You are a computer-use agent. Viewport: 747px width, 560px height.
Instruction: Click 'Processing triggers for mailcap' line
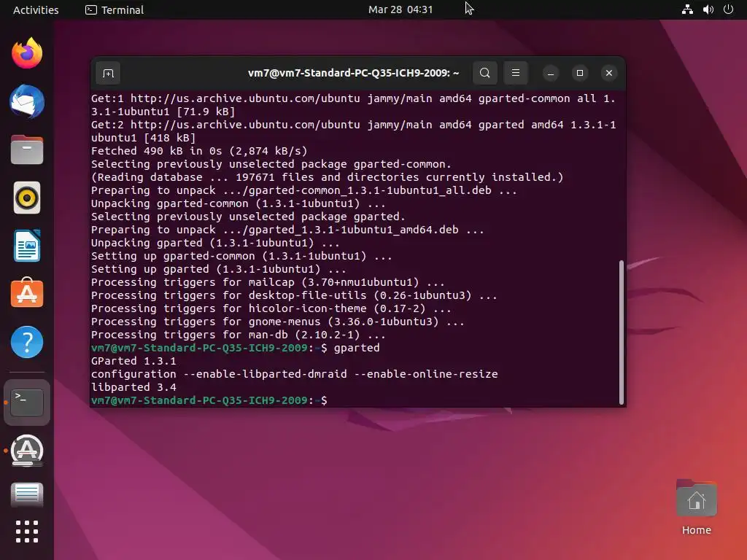pos(268,282)
